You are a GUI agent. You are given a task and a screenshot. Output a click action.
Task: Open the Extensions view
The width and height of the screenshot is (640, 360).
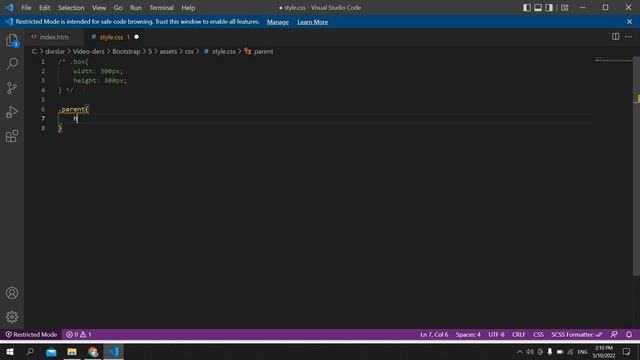(12, 136)
